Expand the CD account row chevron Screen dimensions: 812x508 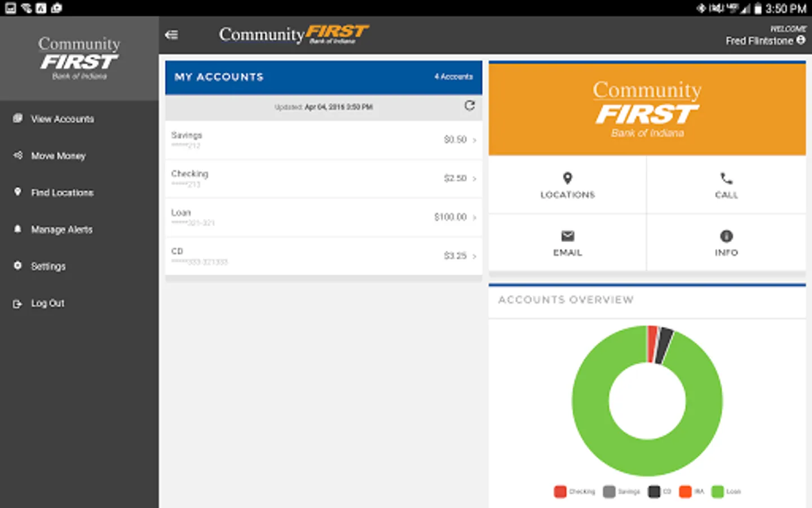pyautogui.click(x=474, y=256)
